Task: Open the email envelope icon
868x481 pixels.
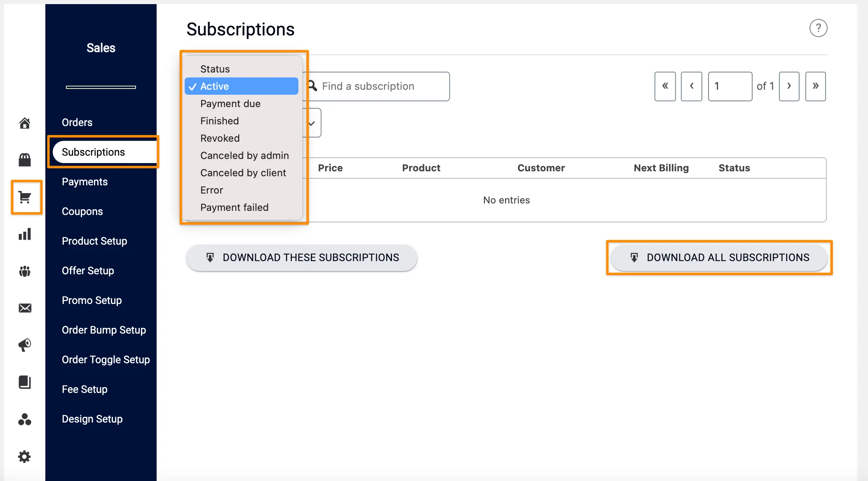Action: coord(25,308)
